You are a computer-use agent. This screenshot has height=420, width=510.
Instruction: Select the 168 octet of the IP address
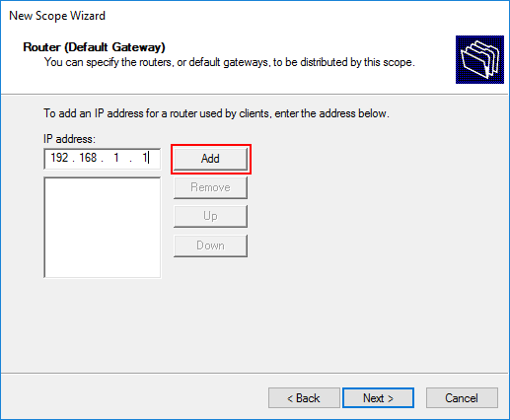point(88,158)
